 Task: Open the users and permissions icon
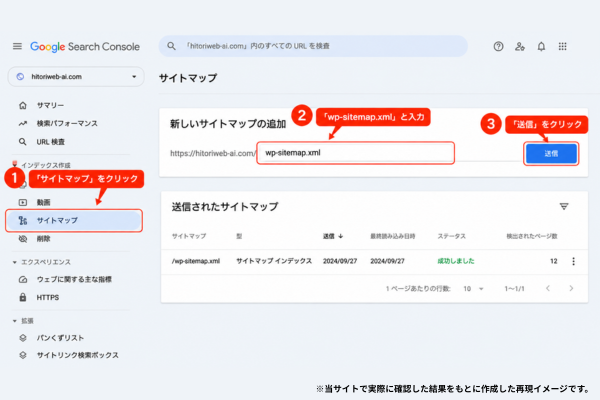(x=520, y=47)
